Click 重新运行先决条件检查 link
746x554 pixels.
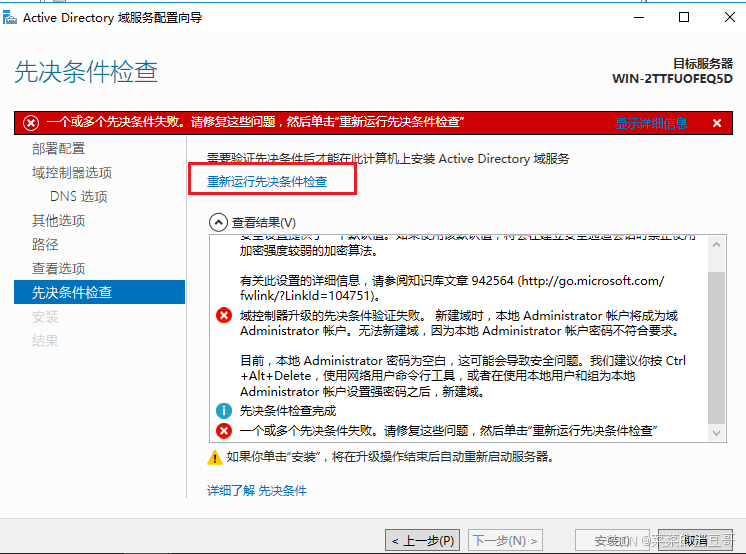coord(267,181)
